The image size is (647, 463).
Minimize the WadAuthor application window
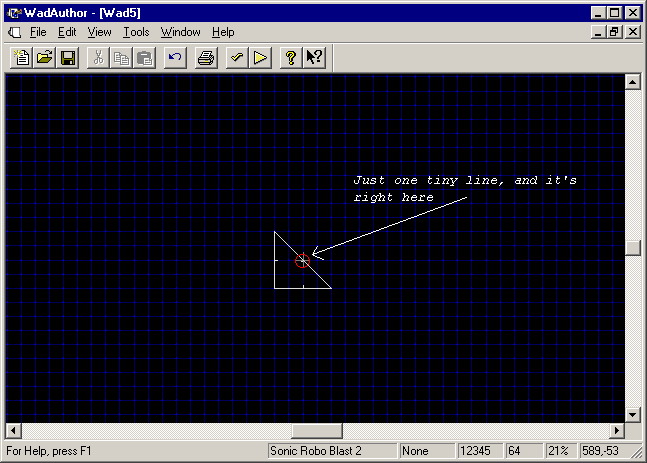pyautogui.click(x=598, y=13)
